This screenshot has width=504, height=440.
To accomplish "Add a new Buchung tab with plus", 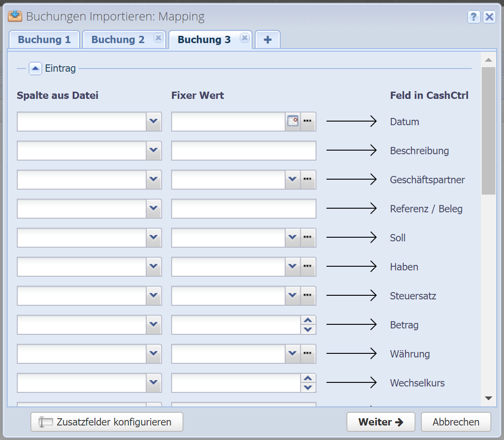I will click(x=267, y=40).
